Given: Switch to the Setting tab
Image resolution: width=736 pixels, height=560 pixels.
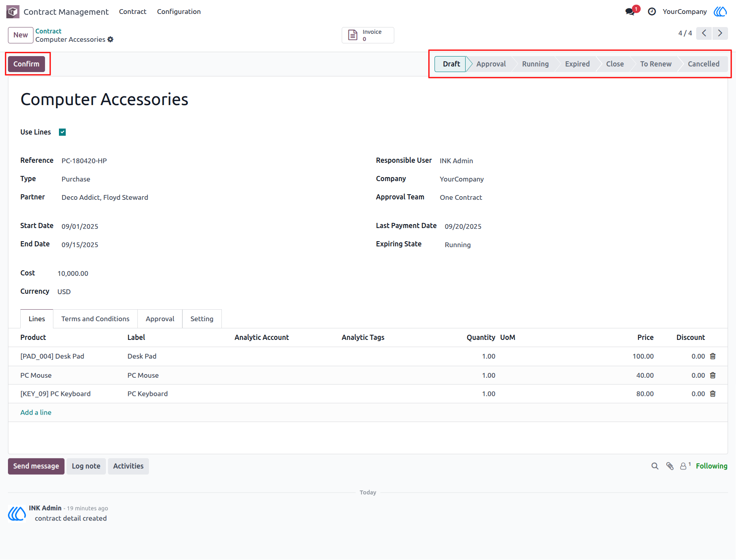Looking at the screenshot, I should [202, 319].
